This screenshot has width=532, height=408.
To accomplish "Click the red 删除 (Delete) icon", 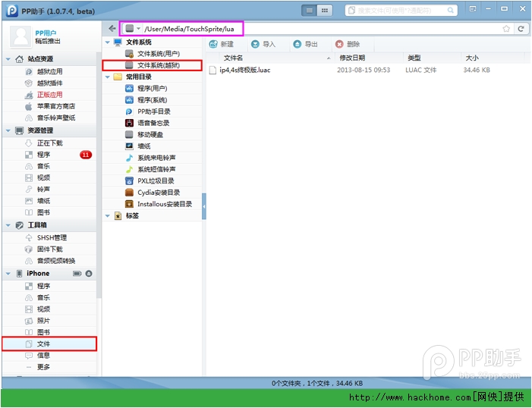I will pos(339,45).
